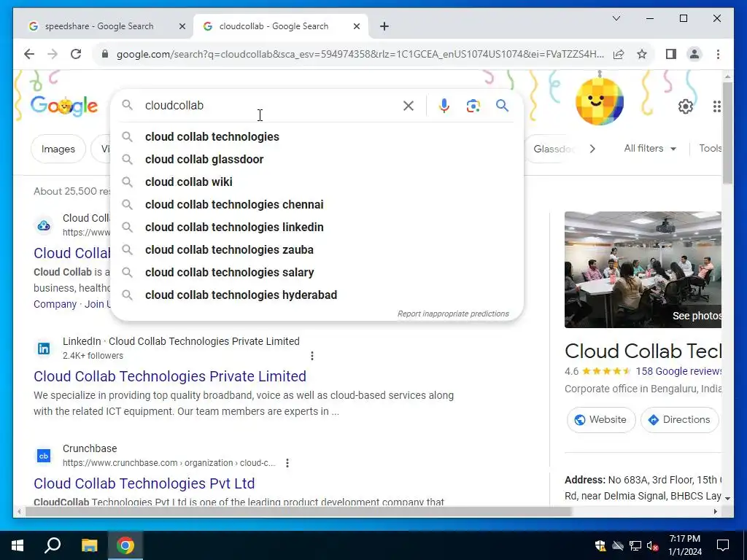Image resolution: width=747 pixels, height=560 pixels.
Task: Share this page from address bar
Action: click(x=619, y=54)
